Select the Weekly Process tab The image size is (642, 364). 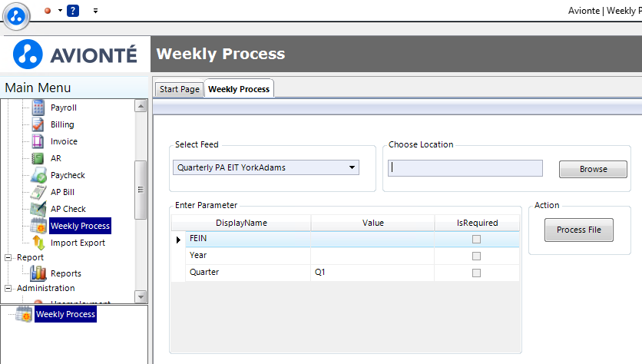tap(239, 89)
